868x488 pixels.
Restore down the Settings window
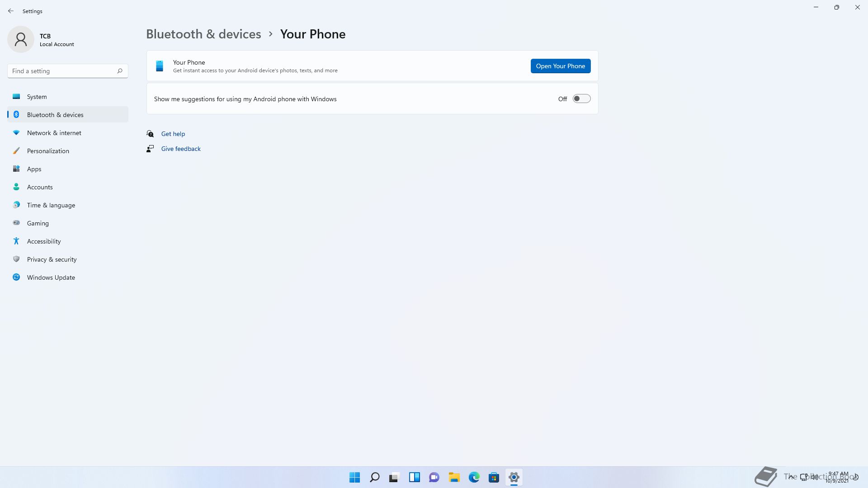(836, 7)
